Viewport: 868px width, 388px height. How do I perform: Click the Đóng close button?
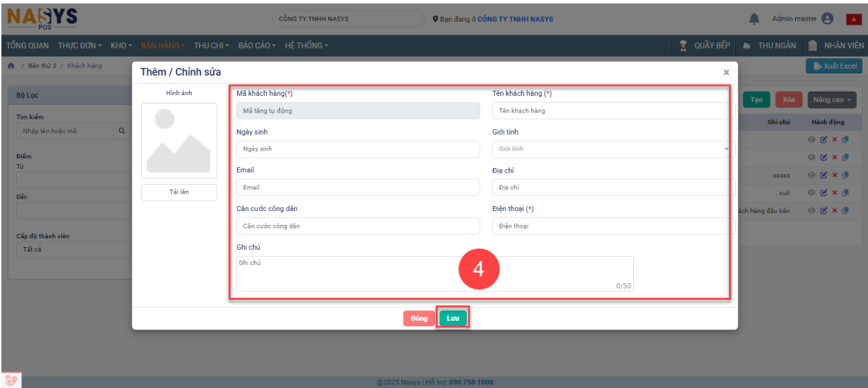(x=418, y=318)
